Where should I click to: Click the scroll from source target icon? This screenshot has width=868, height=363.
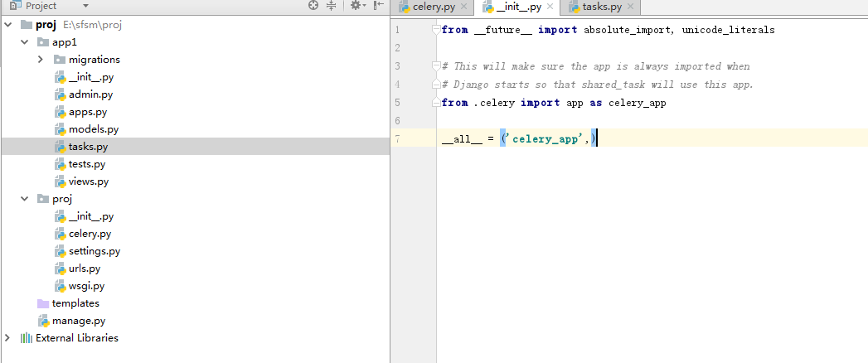(x=314, y=6)
